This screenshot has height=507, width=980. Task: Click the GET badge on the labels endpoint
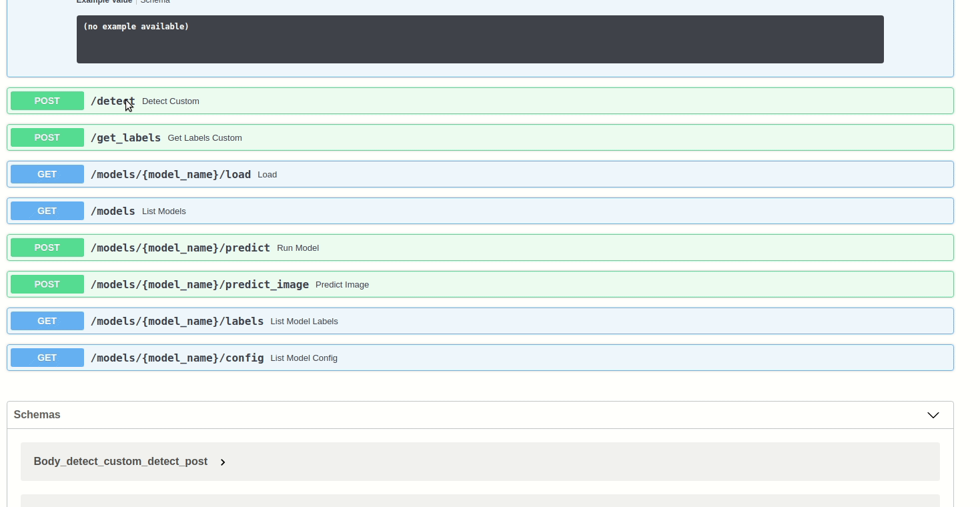(47, 321)
